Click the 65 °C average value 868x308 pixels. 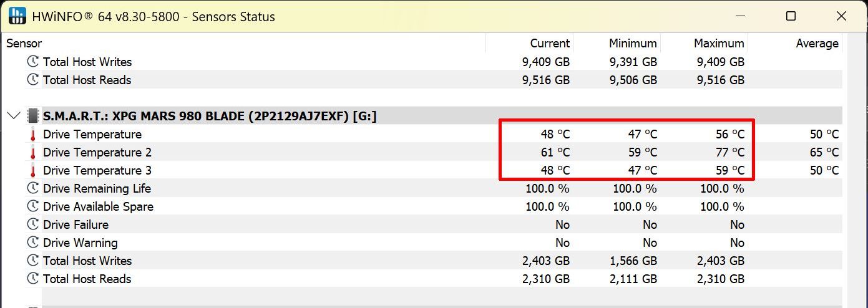pyautogui.click(x=824, y=152)
